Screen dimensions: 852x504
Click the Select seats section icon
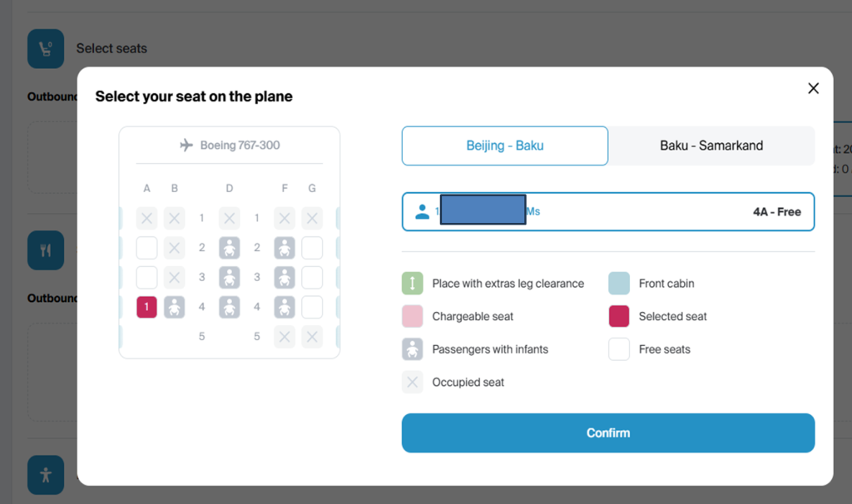point(46,48)
